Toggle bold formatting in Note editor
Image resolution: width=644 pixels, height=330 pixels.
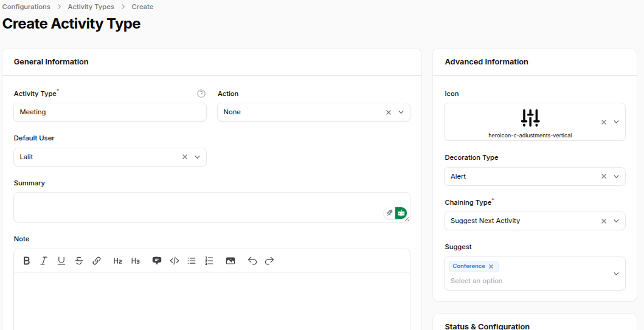tap(27, 261)
